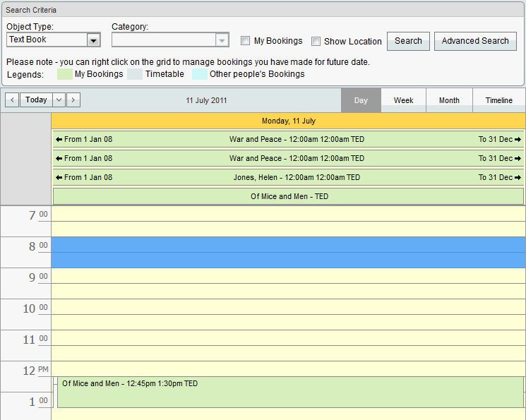Click left arrow on second War and Peace booking
Viewport: 526px width, 420px height.
pos(59,158)
